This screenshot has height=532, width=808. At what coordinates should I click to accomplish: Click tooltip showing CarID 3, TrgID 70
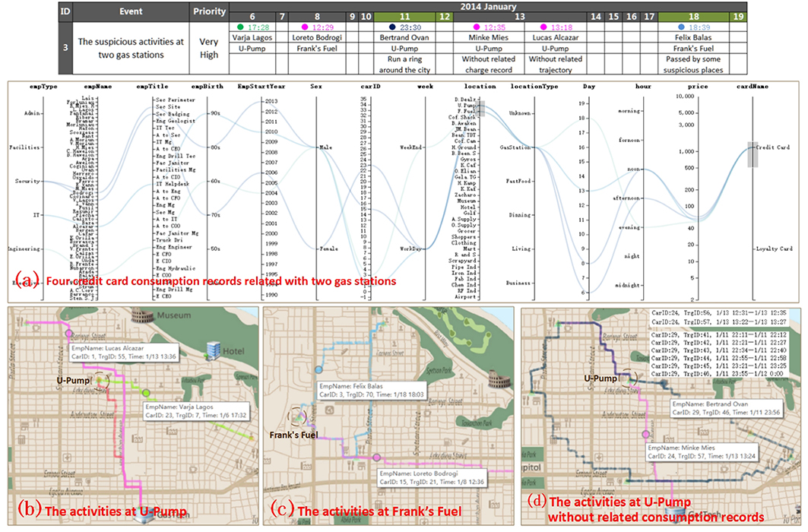[372, 391]
